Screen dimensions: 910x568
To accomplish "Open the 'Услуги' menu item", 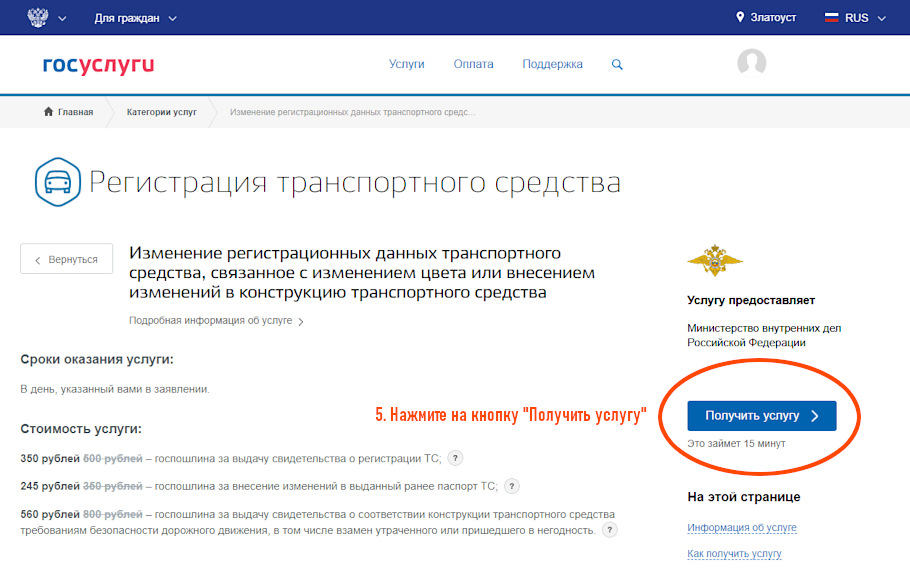I will (406, 64).
